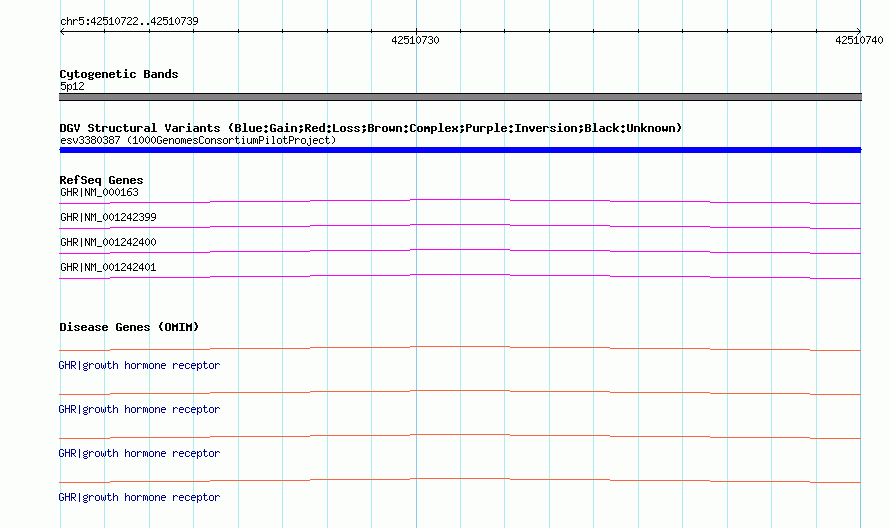Click the Cytogenetic Bands track title
The width and height of the screenshot is (890, 528).
tap(119, 74)
